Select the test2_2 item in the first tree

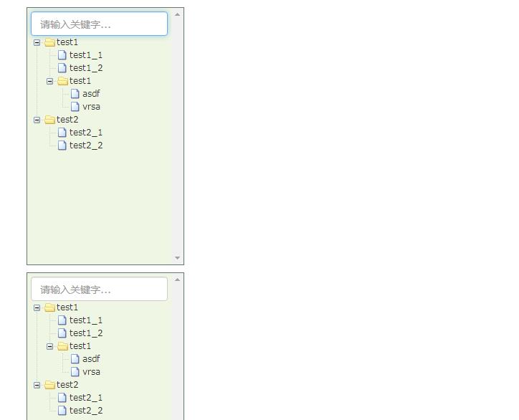(86, 145)
